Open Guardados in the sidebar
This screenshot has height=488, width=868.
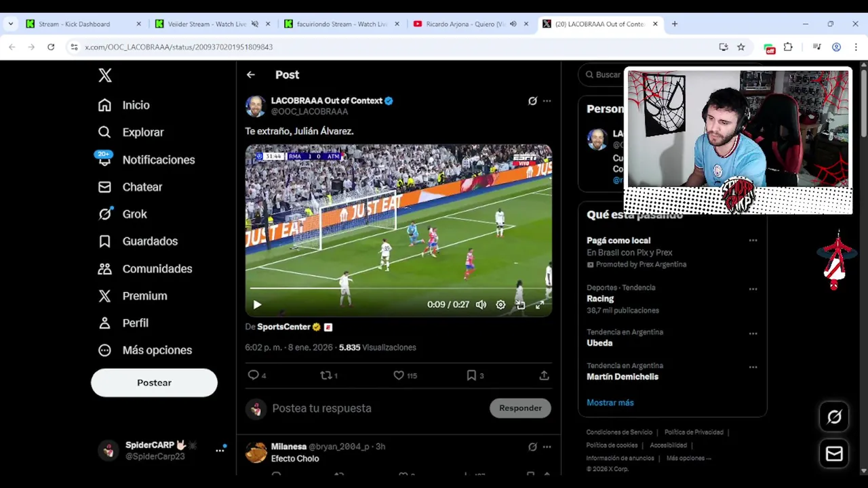[138, 241]
